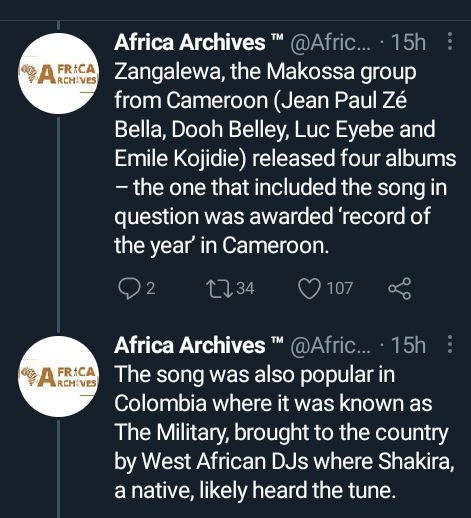Screen dimensions: 471x518
Task: Retweet the Zangalewa Makossa group tweet
Action: (x=219, y=288)
